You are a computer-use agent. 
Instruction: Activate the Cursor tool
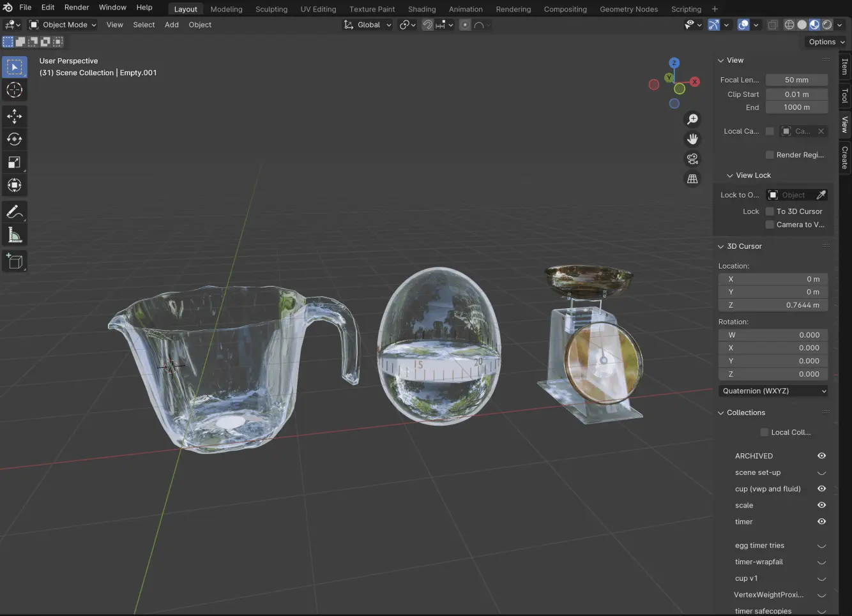(15, 90)
